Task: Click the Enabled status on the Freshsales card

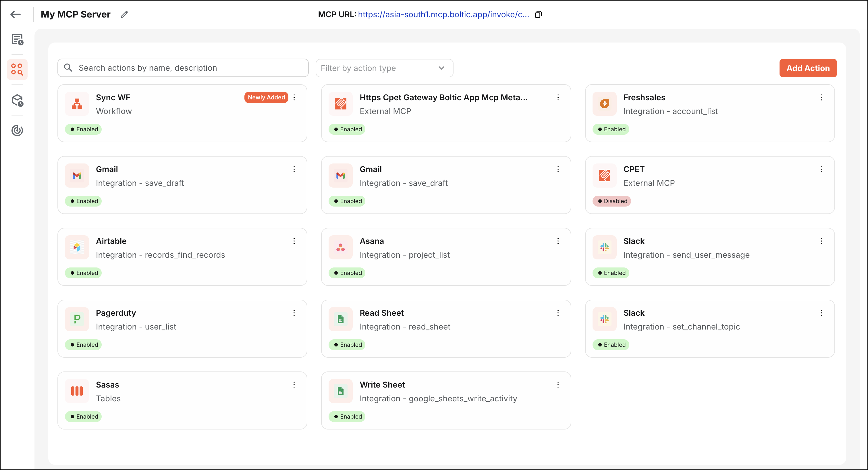Action: click(x=611, y=129)
